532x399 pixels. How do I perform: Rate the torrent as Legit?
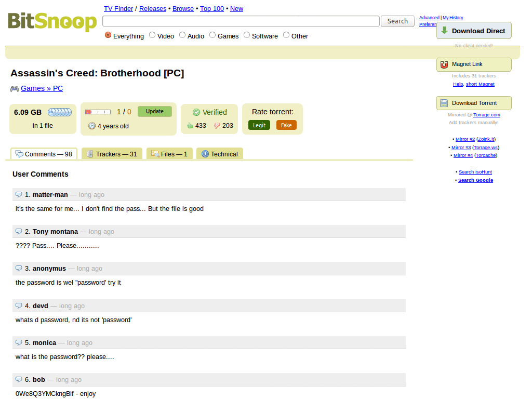(x=259, y=125)
